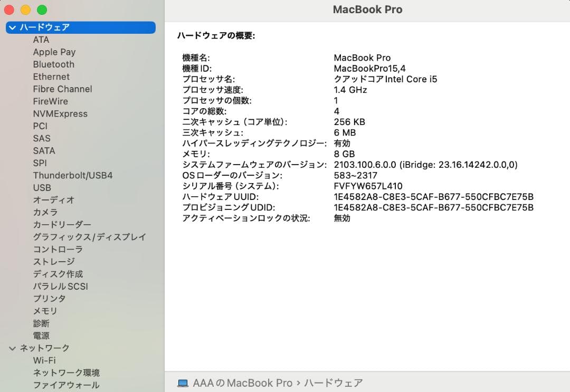Viewport: 570px width, 392px height.
Task: Select 電源 in the hardware list
Action: (41, 336)
